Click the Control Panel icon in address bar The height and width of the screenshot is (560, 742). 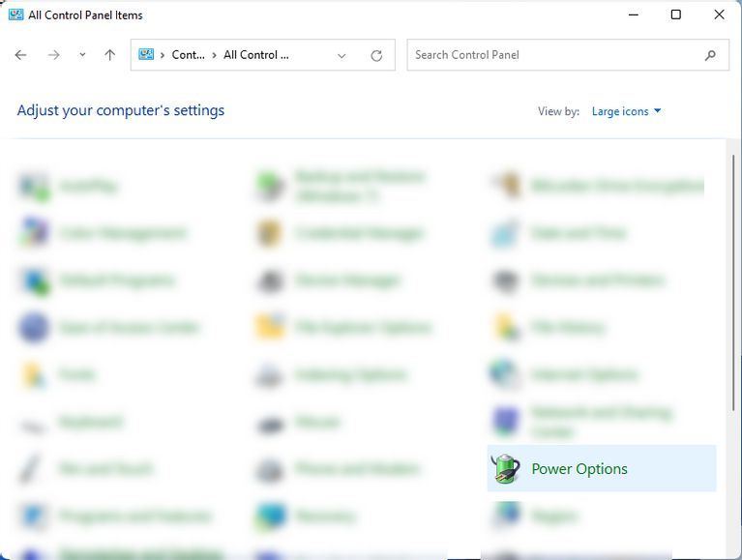pos(146,55)
